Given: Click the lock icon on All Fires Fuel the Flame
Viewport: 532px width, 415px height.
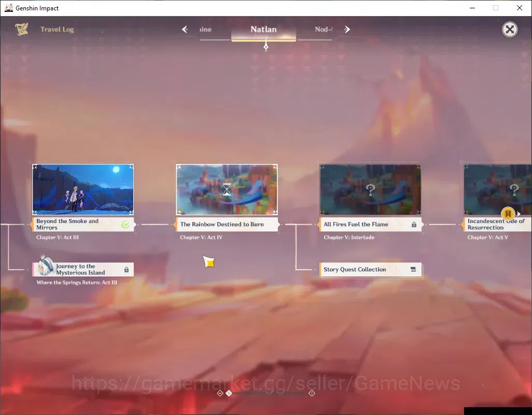Looking at the screenshot, I should (414, 225).
